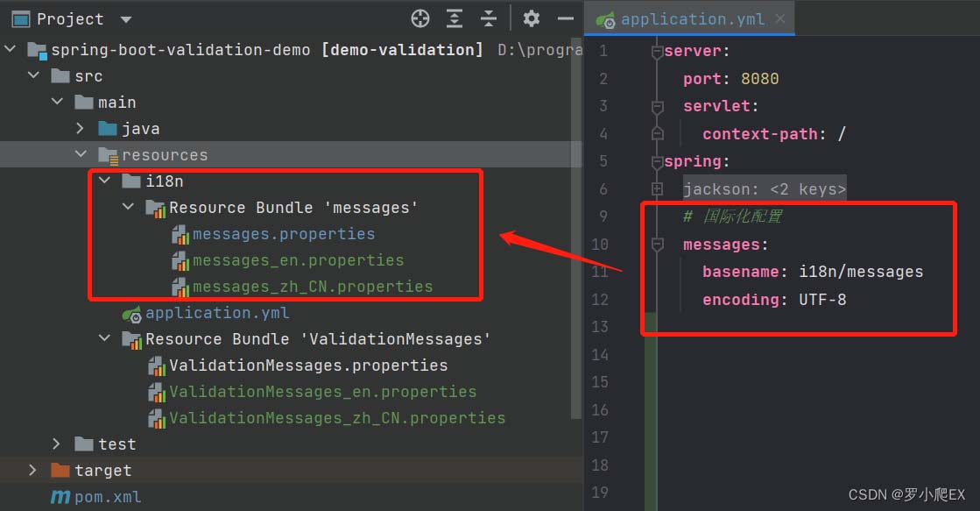
Task: Click the 'messages' resource bundle icon
Action: coord(156,209)
